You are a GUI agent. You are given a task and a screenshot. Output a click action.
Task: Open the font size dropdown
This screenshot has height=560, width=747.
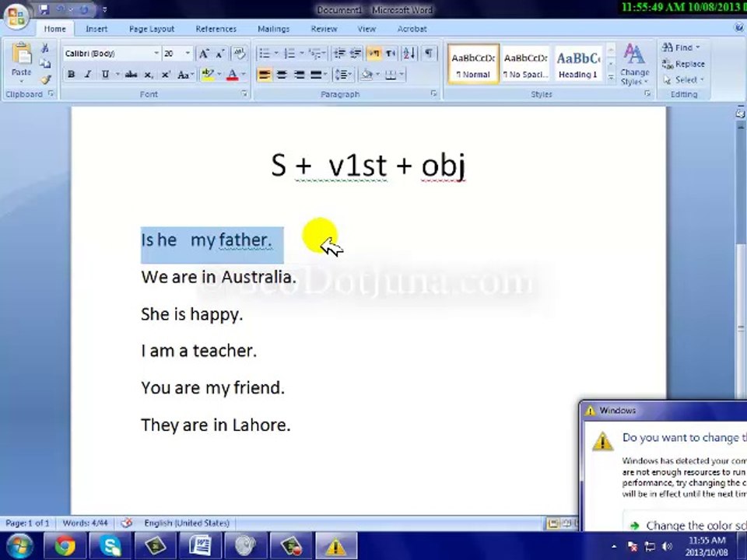tap(188, 54)
